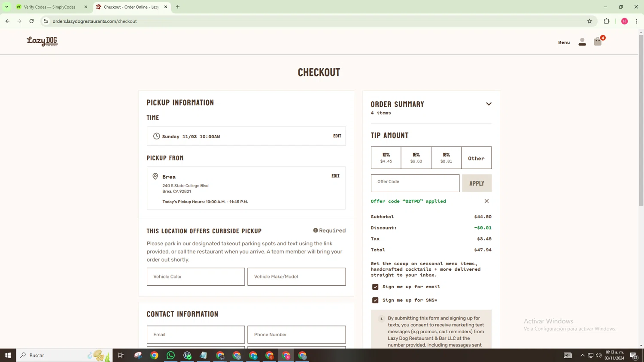Edit the Brea pickup location
The width and height of the screenshot is (644, 362).
(335, 176)
